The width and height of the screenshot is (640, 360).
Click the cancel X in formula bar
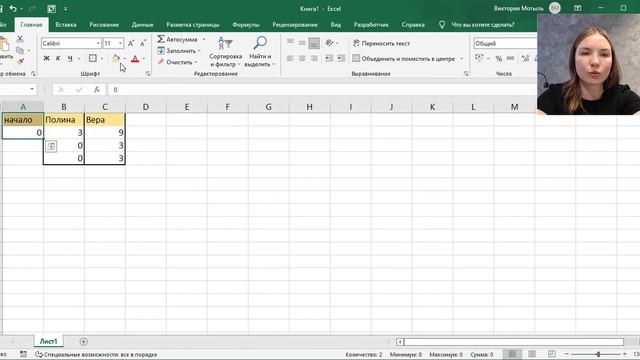pos(61,89)
